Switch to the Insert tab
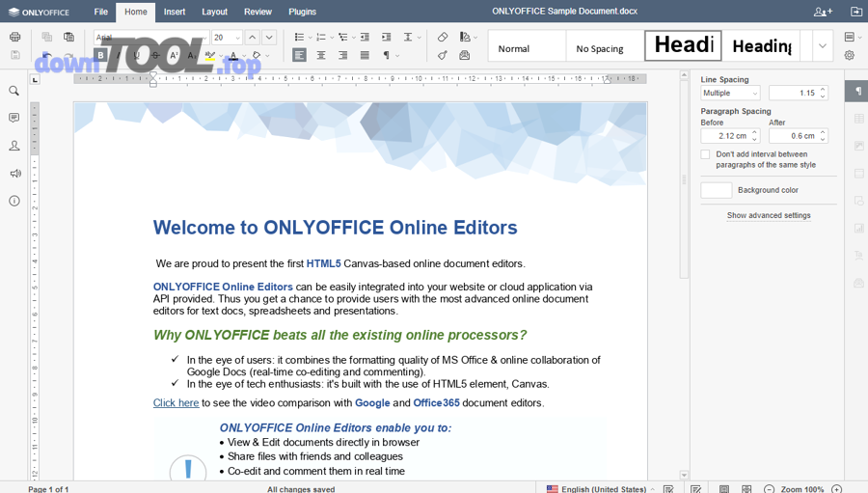 coord(175,12)
